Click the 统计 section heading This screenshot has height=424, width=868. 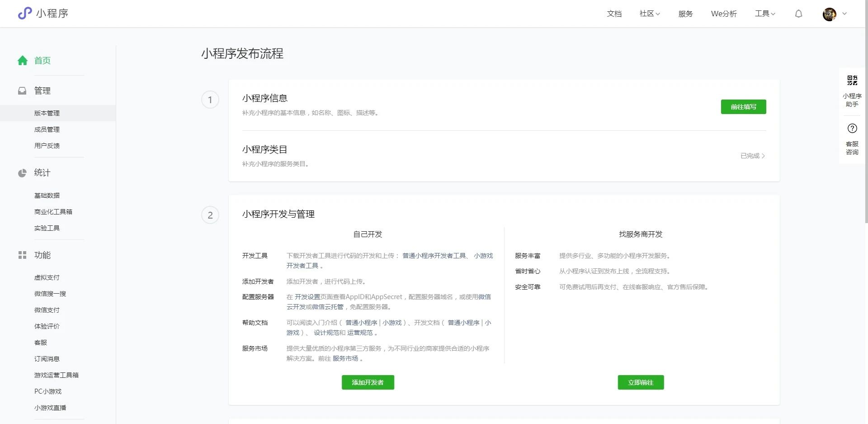tap(42, 173)
